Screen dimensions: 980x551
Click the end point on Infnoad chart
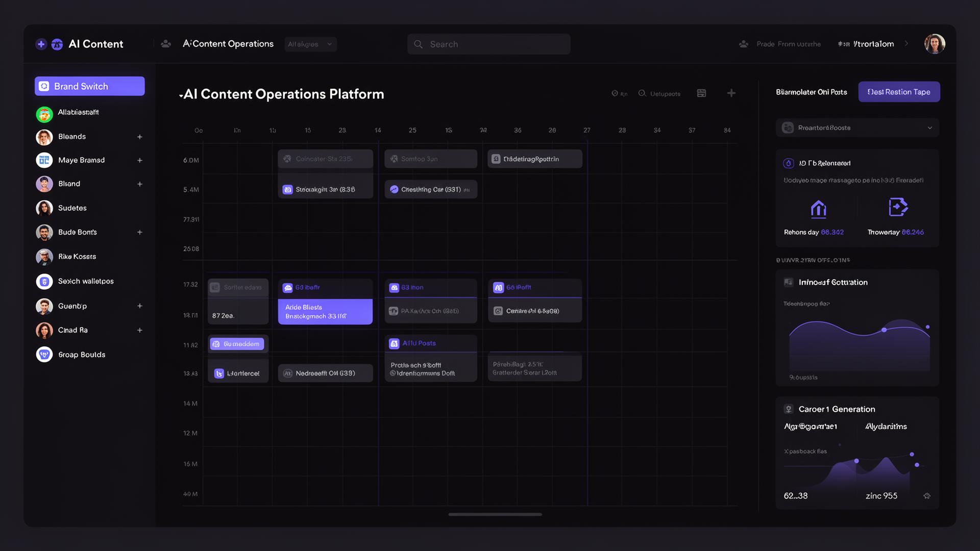pos(927,327)
